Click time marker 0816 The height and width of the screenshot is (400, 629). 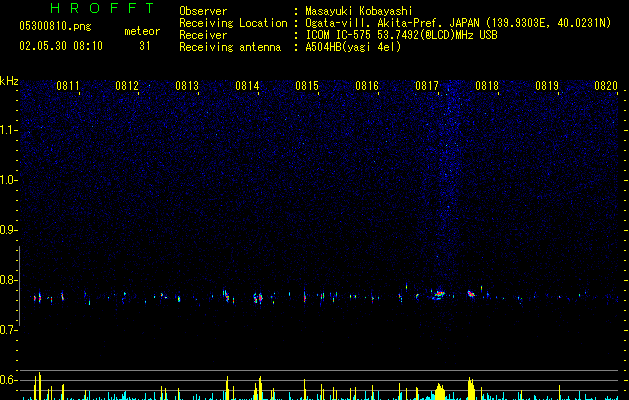tap(367, 86)
